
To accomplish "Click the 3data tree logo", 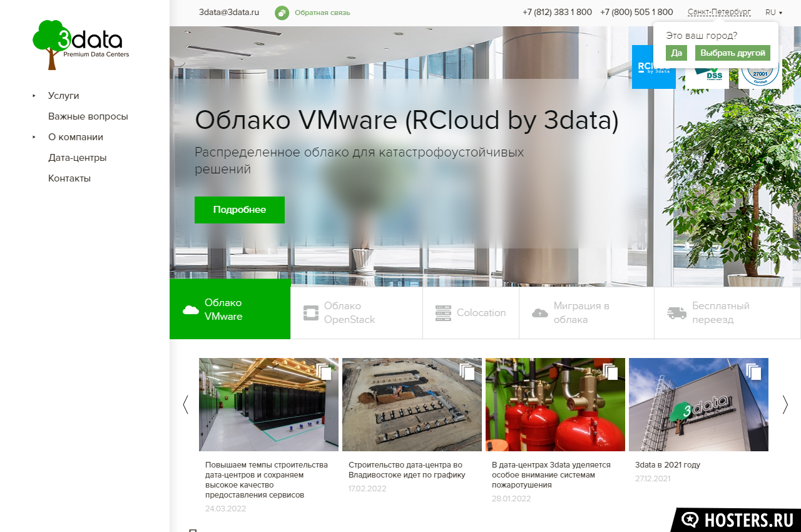I will (x=81, y=44).
